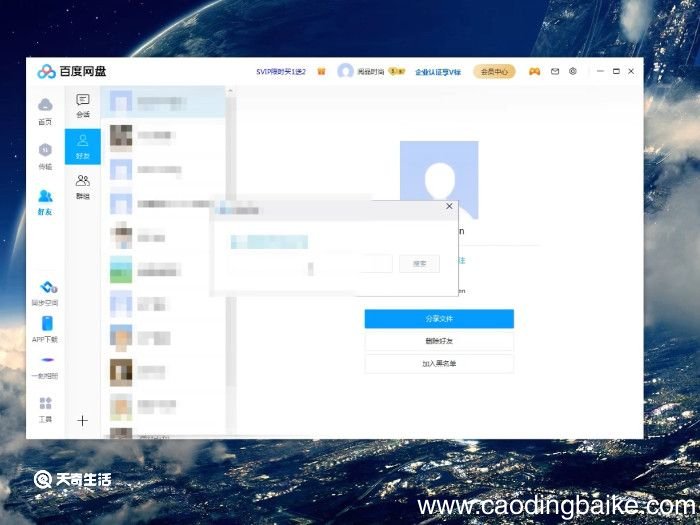Minimize the Baidu Netdisk window

[600, 71]
